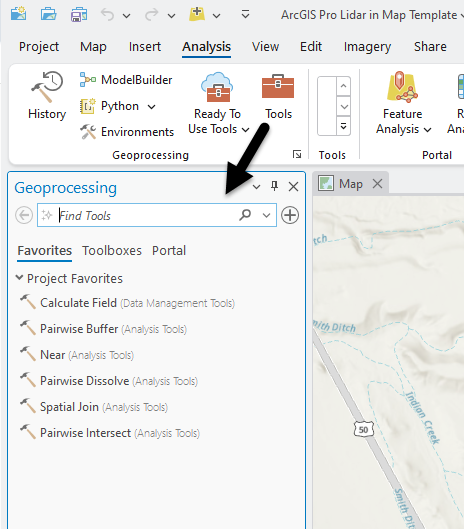This screenshot has width=464, height=529.
Task: Switch to the View ribbon tab
Action: [266, 47]
